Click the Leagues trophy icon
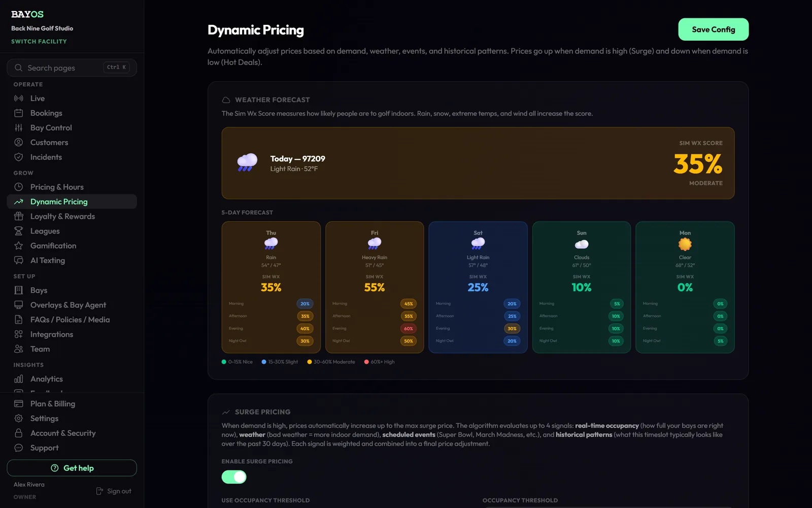Screen dimensions: 812x508 pyautogui.click(x=19, y=231)
